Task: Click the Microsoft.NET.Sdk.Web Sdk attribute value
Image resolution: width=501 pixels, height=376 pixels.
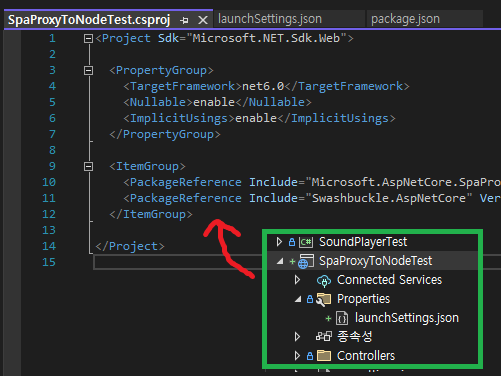Action: 266,38
